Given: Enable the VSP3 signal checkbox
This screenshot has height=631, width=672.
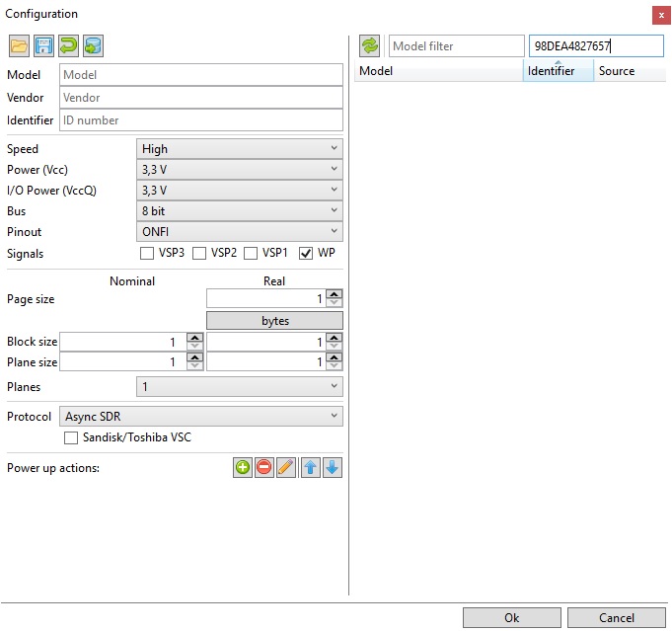Looking at the screenshot, I should pyautogui.click(x=147, y=253).
